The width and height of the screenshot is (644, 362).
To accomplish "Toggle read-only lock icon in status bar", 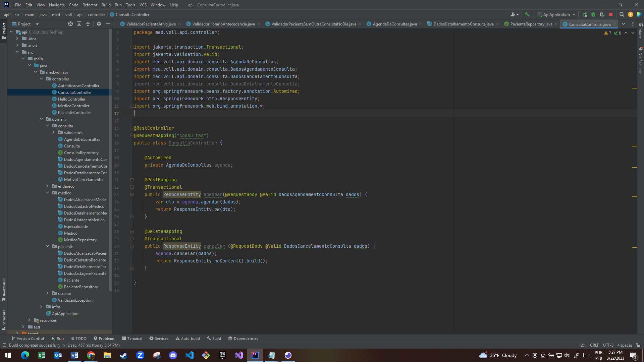I will [638, 345].
